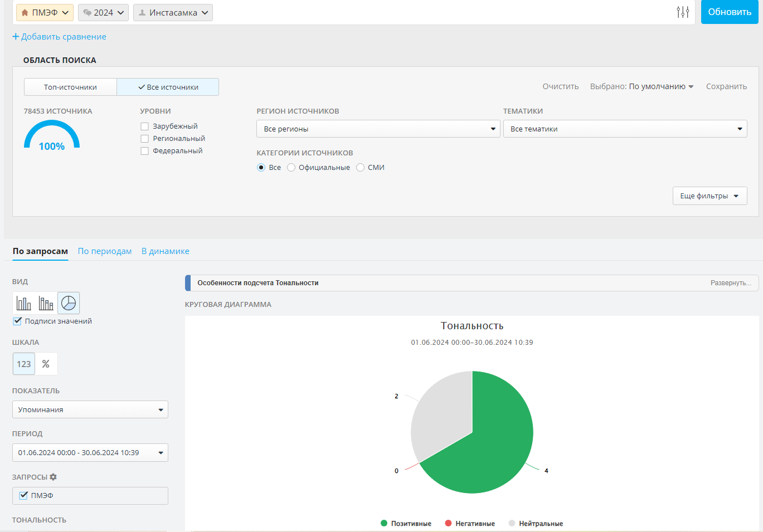The height and width of the screenshot is (532, 763).
Task: Open the filter settings sliders icon
Action: (683, 12)
